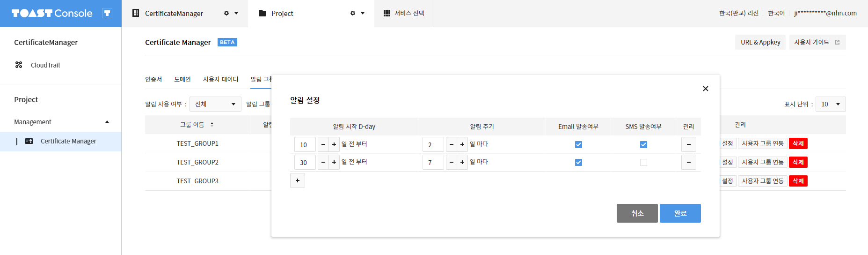Close the alarm settings dialog
This screenshot has width=868, height=255.
[706, 89]
